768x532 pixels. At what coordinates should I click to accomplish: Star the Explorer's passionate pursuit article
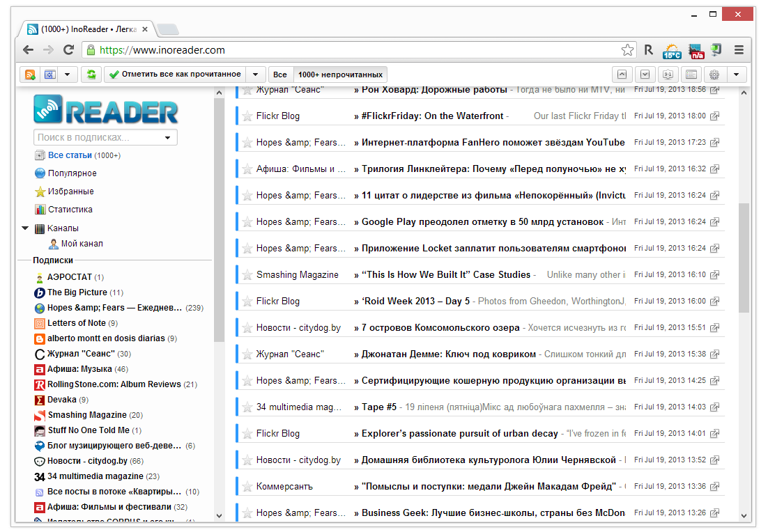coord(247,434)
